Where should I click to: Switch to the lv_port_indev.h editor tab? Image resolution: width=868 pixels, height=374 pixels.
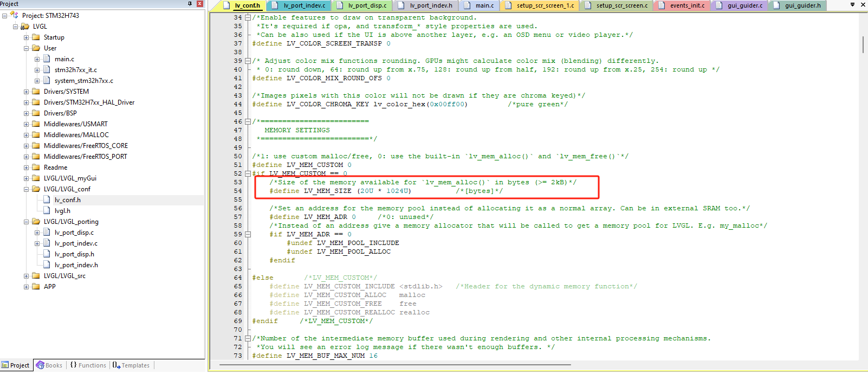(x=426, y=5)
